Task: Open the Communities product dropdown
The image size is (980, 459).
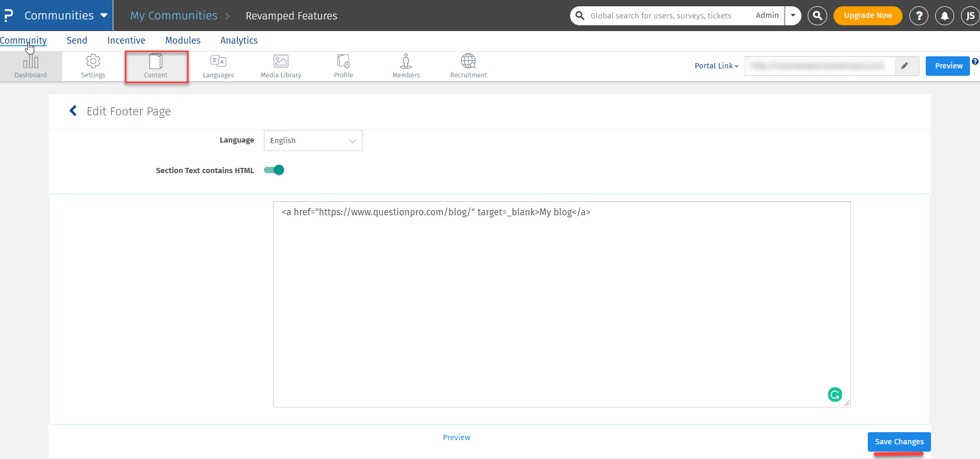Action: pyautogui.click(x=66, y=15)
